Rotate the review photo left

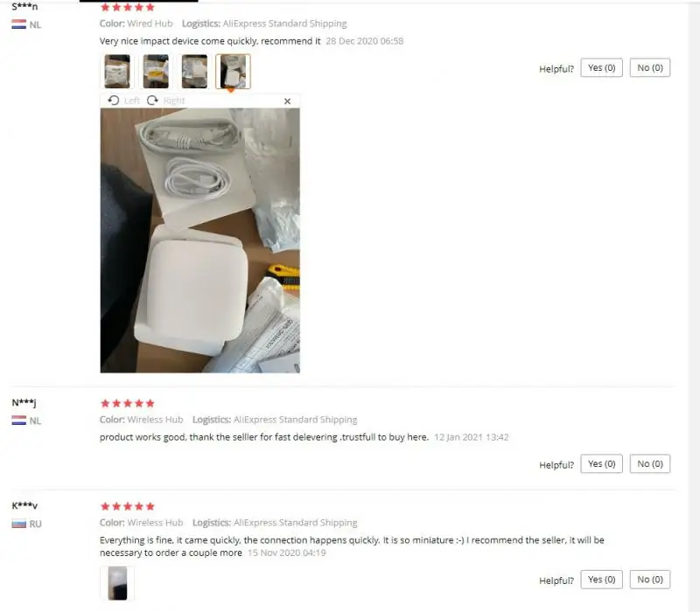click(123, 101)
